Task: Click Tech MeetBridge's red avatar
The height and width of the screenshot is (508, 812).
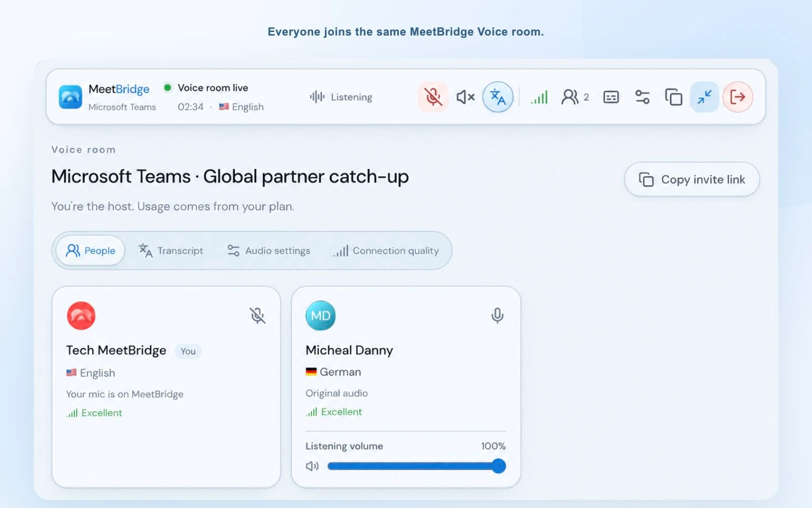Action: pos(81,315)
